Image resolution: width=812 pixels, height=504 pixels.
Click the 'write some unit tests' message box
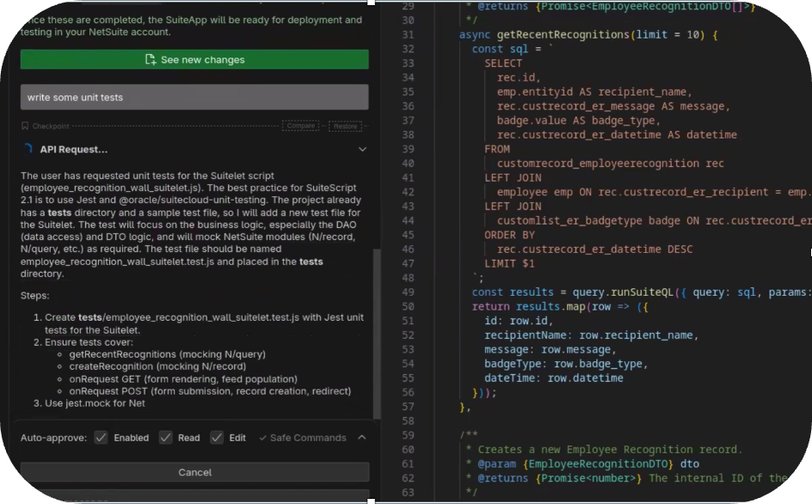pyautogui.click(x=194, y=97)
